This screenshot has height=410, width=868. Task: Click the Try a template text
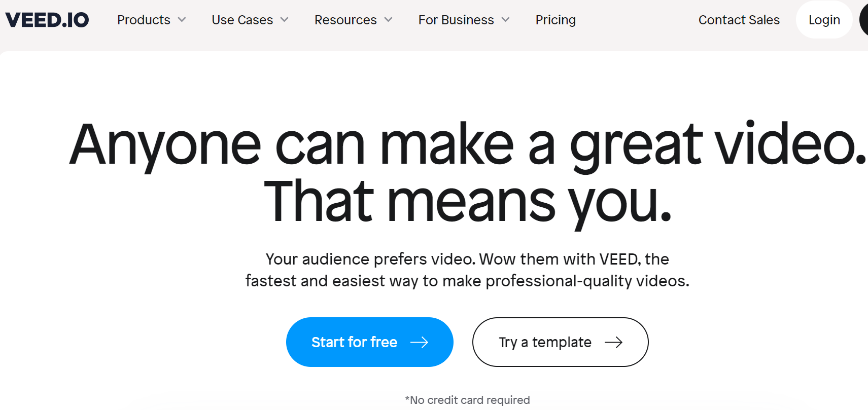point(545,343)
